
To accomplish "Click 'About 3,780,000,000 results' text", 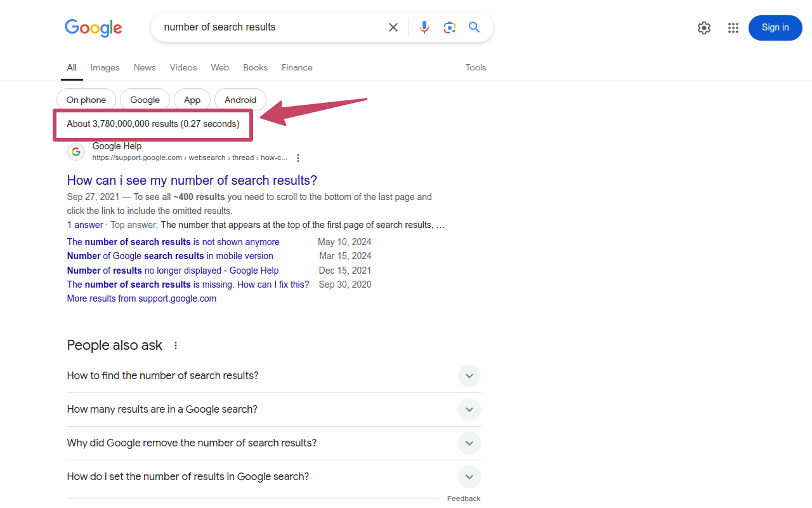I will (122, 124).
